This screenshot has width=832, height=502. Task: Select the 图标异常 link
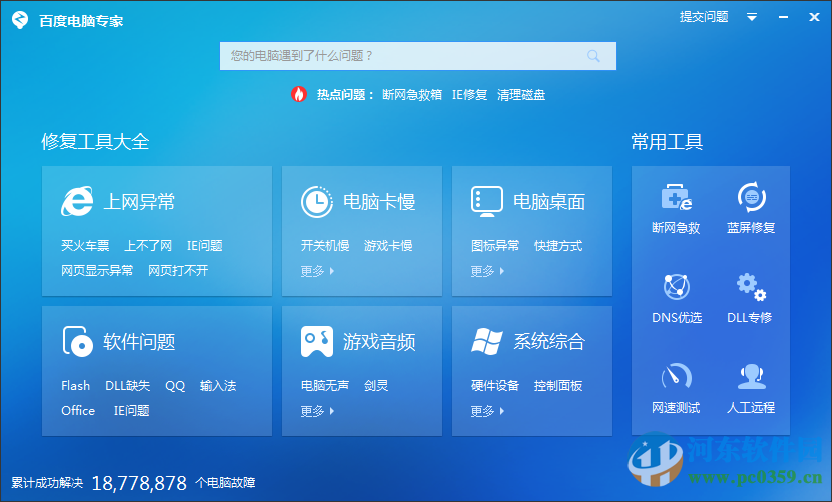pos(495,246)
